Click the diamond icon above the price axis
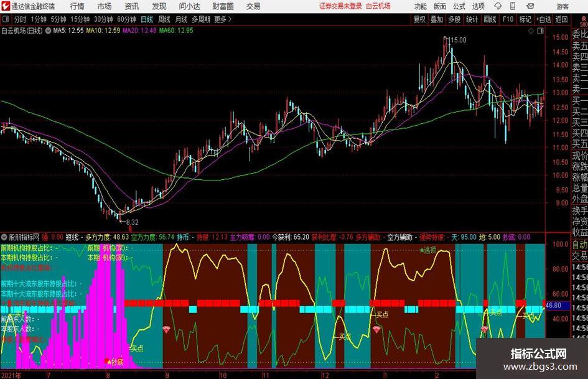The image size is (588, 379). coord(531,31)
